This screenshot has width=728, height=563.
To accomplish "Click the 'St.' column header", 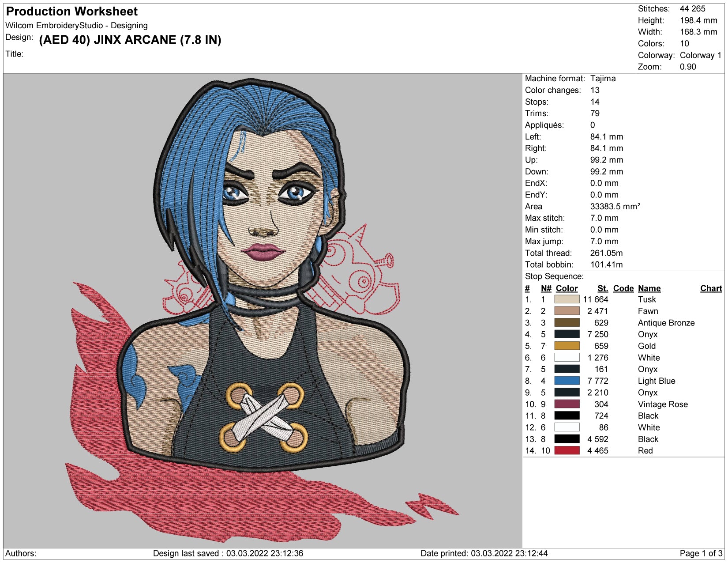I will point(603,288).
